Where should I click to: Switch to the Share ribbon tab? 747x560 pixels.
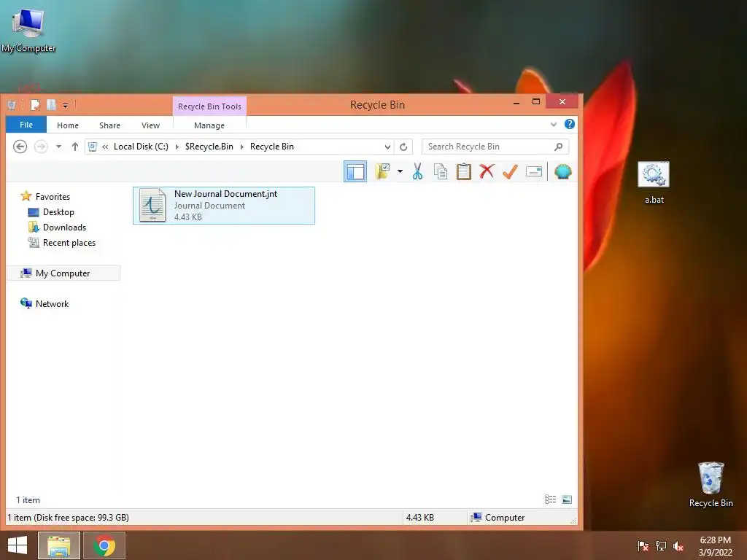pyautogui.click(x=109, y=125)
